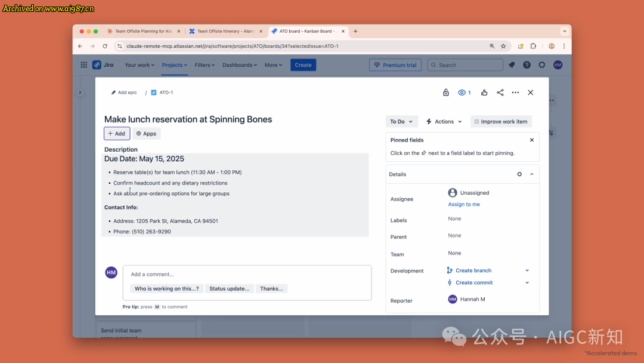Open a new browser tab

pyautogui.click(x=355, y=31)
